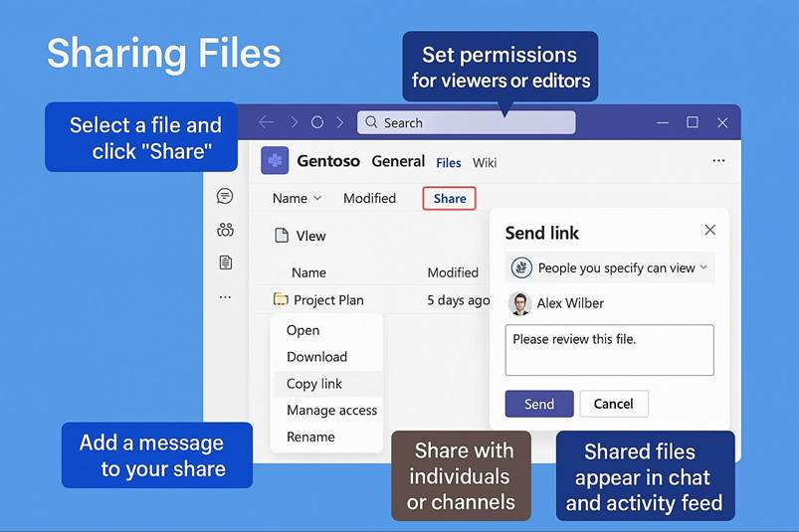Close the Send link dialog
Viewport: 799px width, 532px height.
point(709,230)
